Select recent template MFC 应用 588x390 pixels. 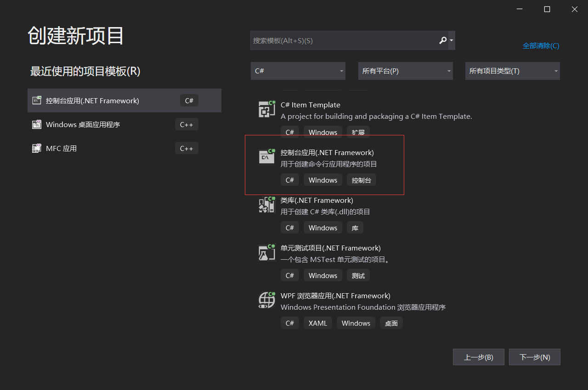coord(124,148)
